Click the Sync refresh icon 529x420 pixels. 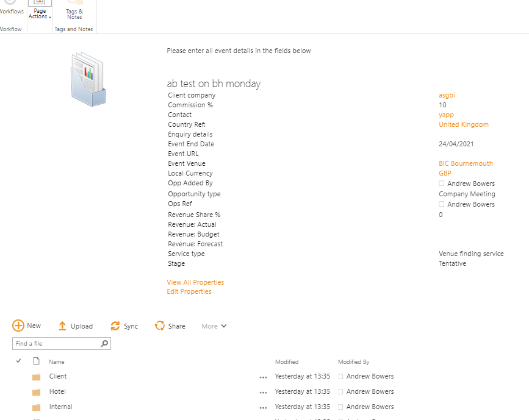pos(113,326)
